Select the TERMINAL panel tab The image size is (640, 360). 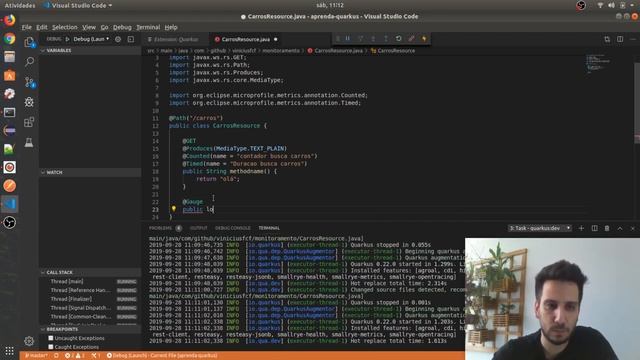tap(269, 228)
